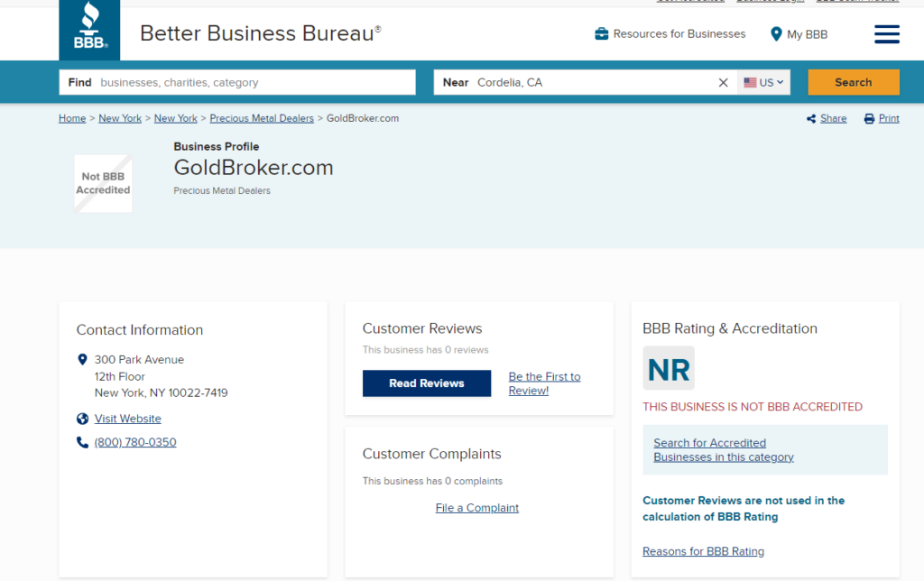The image size is (924, 581).
Task: Open the hamburger menu
Action: 886,34
